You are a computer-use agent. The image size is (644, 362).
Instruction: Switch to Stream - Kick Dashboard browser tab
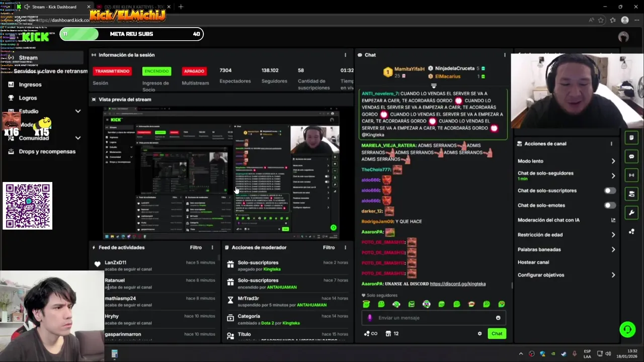[54, 7]
